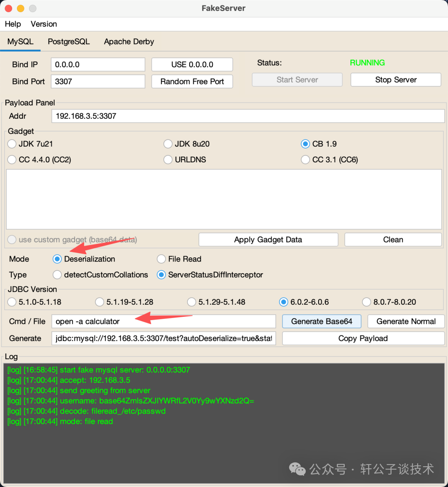The image size is (448, 487).
Task: Minimize the FakeServer window
Action: click(20, 8)
